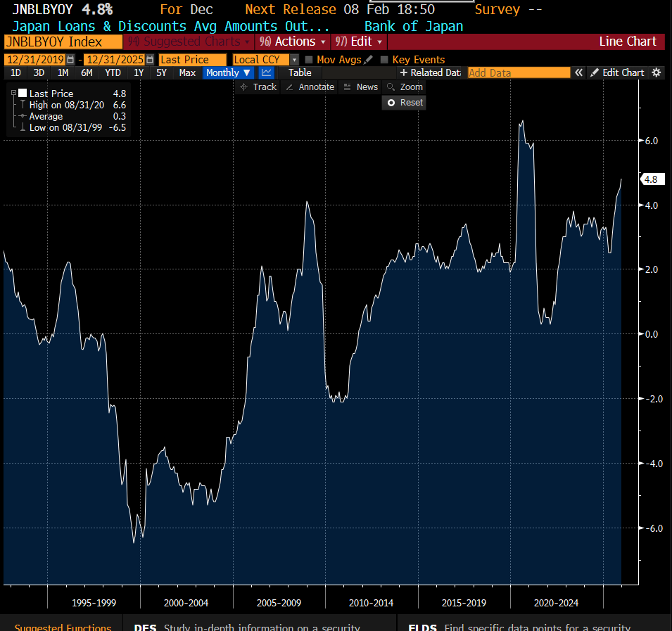Activate the Annotate pencil tool
Image resolution: width=672 pixels, height=631 pixels.
pyautogui.click(x=310, y=87)
